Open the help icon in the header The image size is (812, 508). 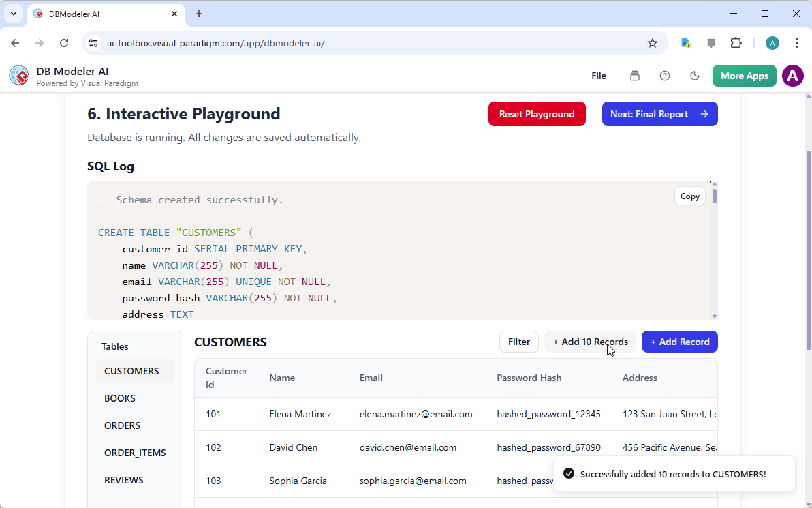[665, 76]
